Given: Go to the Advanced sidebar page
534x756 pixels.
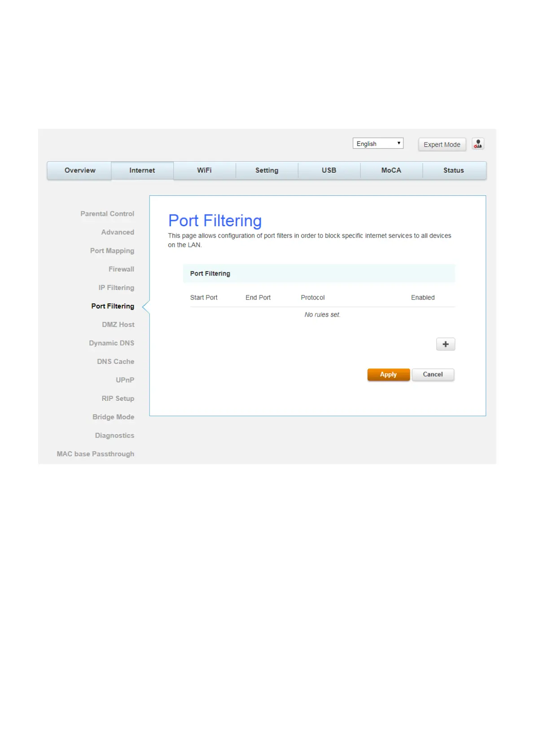Looking at the screenshot, I should tap(118, 232).
